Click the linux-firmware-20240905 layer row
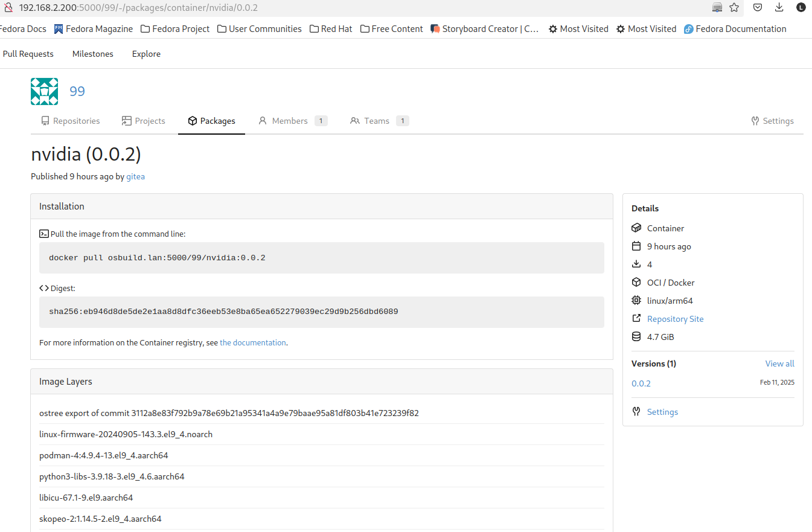Screen dimensions: 812x532 (322, 434)
